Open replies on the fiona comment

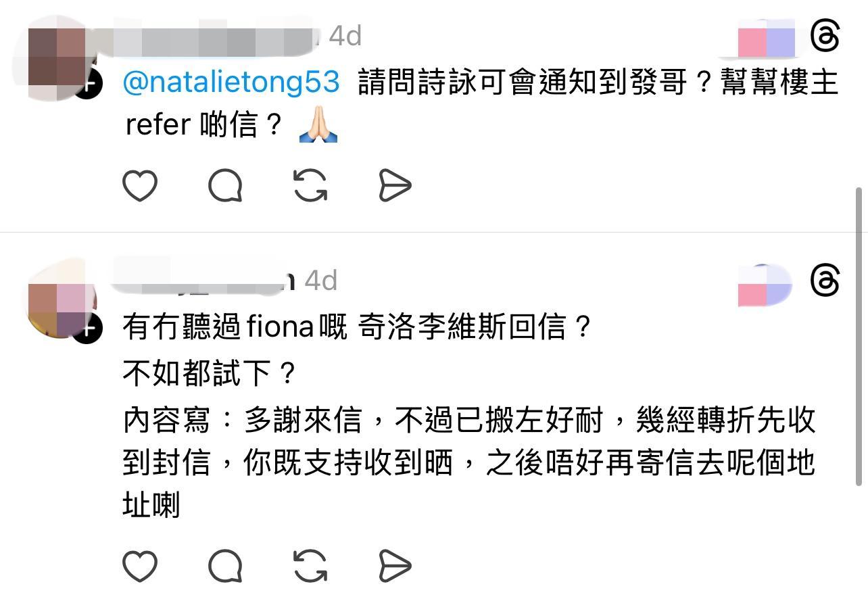(x=225, y=565)
